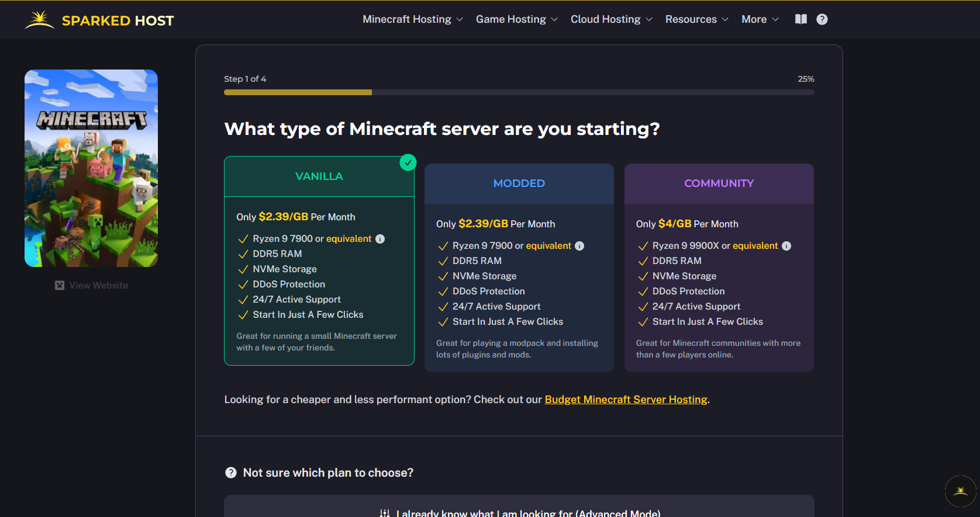
Task: Expand the Cloud Hosting menu
Action: pyautogui.click(x=612, y=19)
